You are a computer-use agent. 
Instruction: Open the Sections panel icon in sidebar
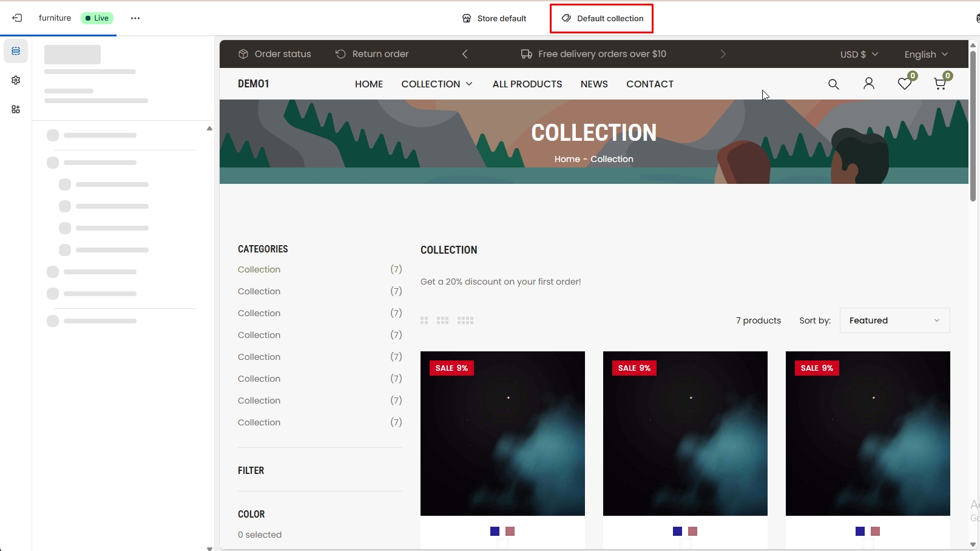pyautogui.click(x=16, y=51)
